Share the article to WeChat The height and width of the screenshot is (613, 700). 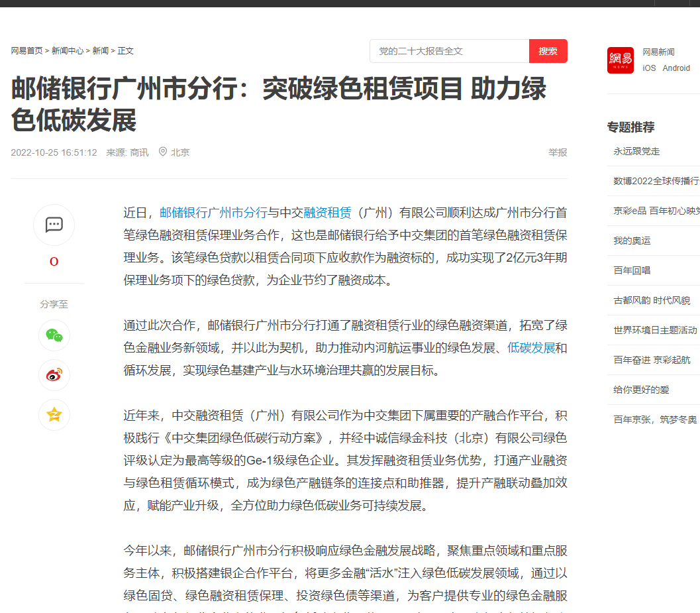pos(54,335)
